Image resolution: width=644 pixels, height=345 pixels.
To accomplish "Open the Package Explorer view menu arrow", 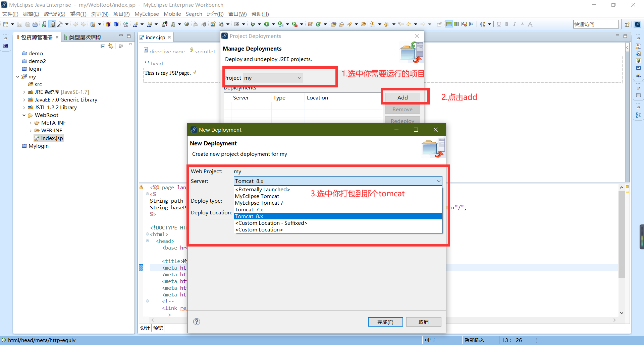I will coord(130,45).
